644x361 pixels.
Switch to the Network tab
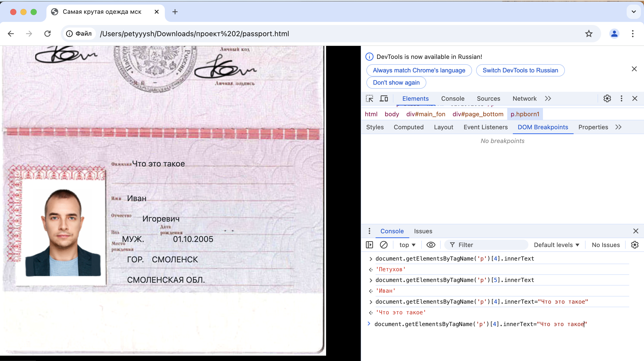tap(524, 99)
